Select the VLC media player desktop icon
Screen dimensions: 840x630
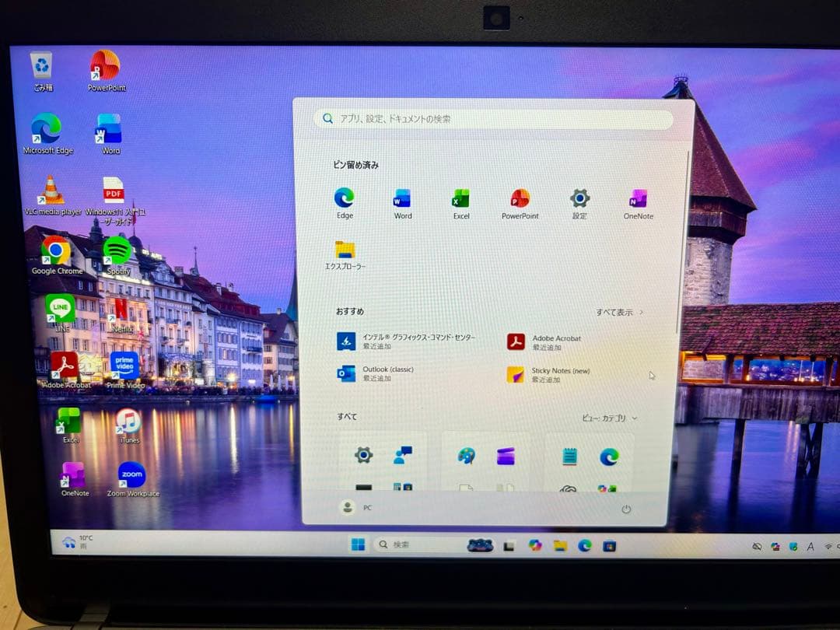[52, 196]
